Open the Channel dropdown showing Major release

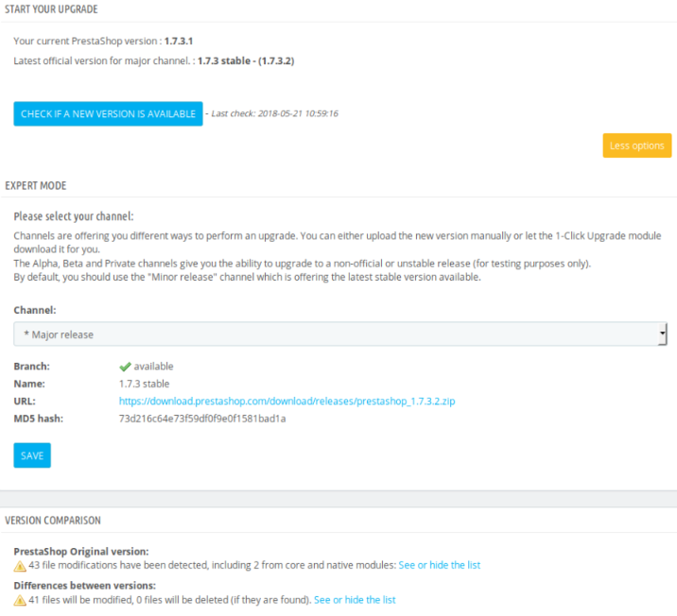pyautogui.click(x=340, y=334)
